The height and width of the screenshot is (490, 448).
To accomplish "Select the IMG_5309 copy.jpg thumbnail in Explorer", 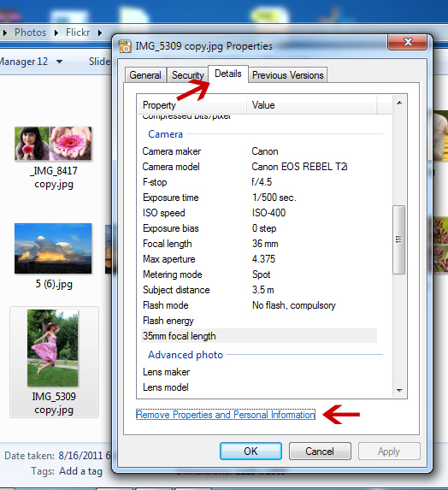I will pyautogui.click(x=52, y=348).
